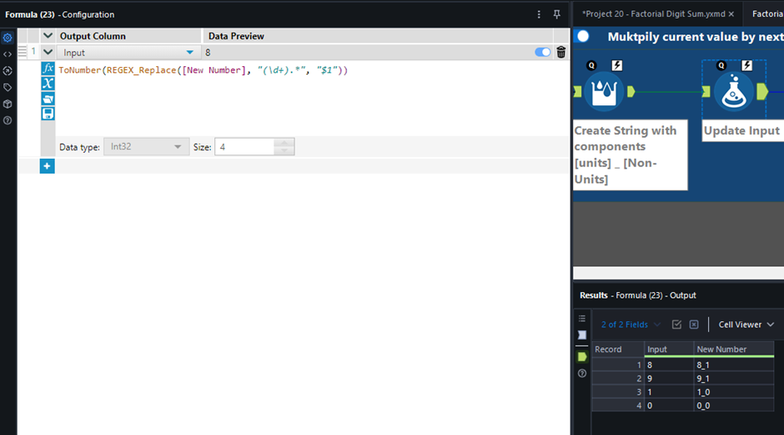Show Results messages list icon
The height and width of the screenshot is (435, 784).
coord(582,318)
